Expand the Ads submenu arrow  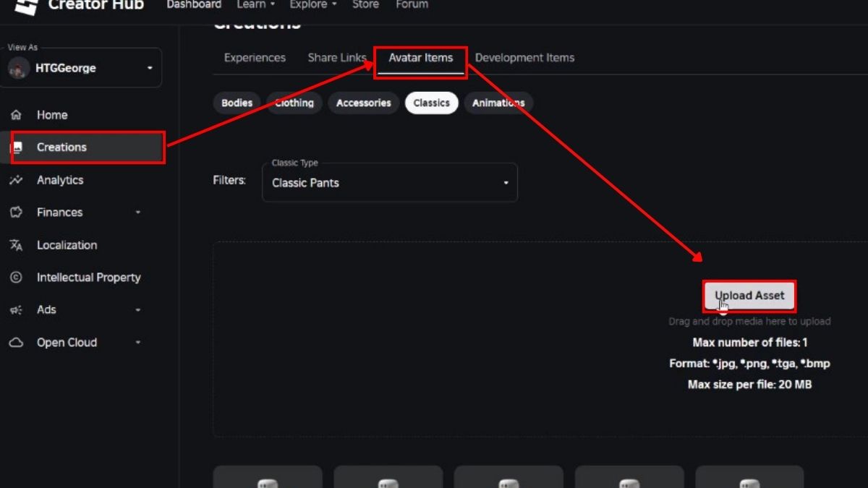(x=137, y=310)
